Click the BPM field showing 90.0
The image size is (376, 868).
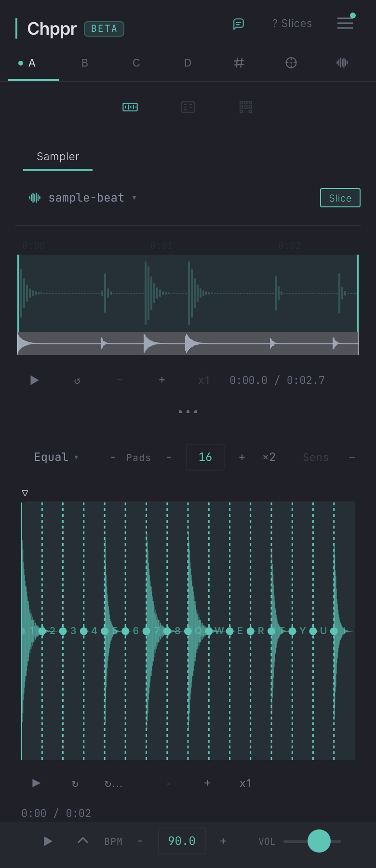tap(182, 841)
